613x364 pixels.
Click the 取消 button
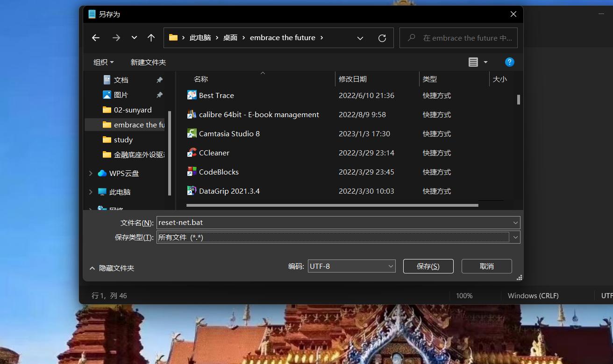[486, 266]
